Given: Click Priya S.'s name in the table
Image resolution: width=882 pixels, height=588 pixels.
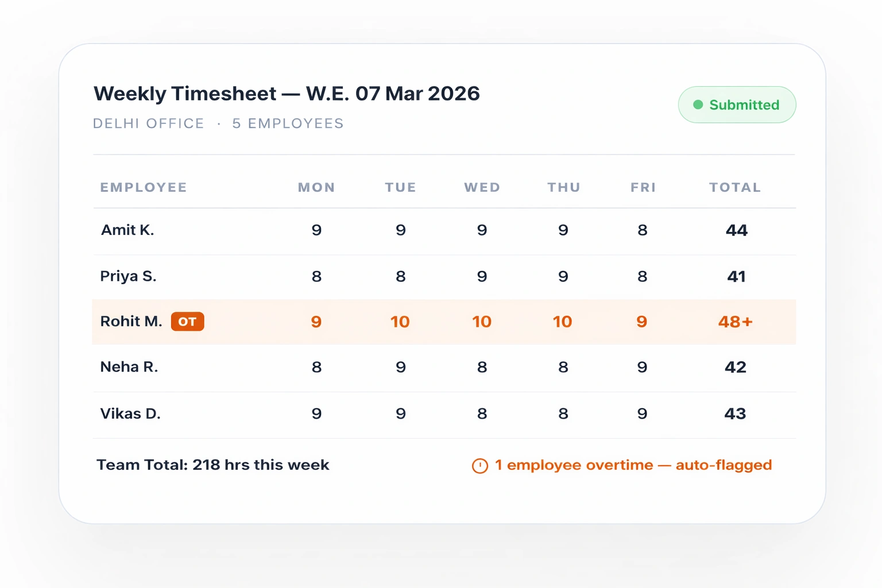Looking at the screenshot, I should pos(128,276).
